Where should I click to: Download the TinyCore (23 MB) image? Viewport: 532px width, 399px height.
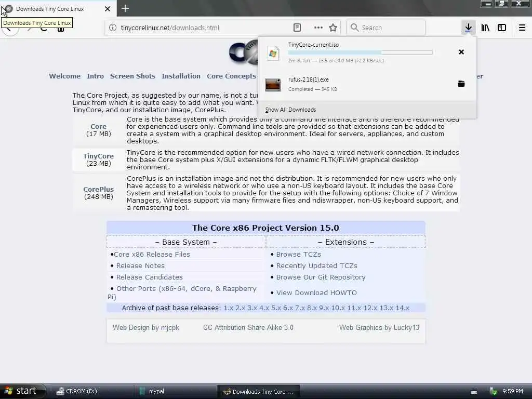click(98, 156)
